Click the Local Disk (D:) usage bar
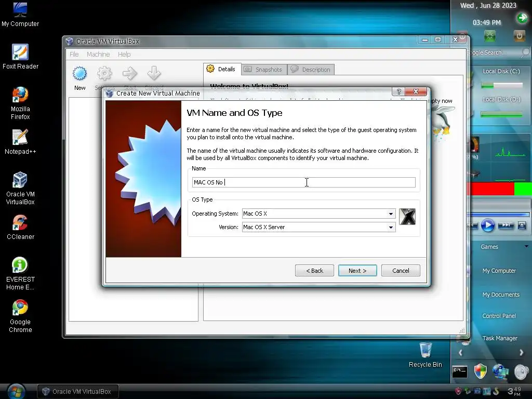This screenshot has height=399, width=532. click(501, 115)
